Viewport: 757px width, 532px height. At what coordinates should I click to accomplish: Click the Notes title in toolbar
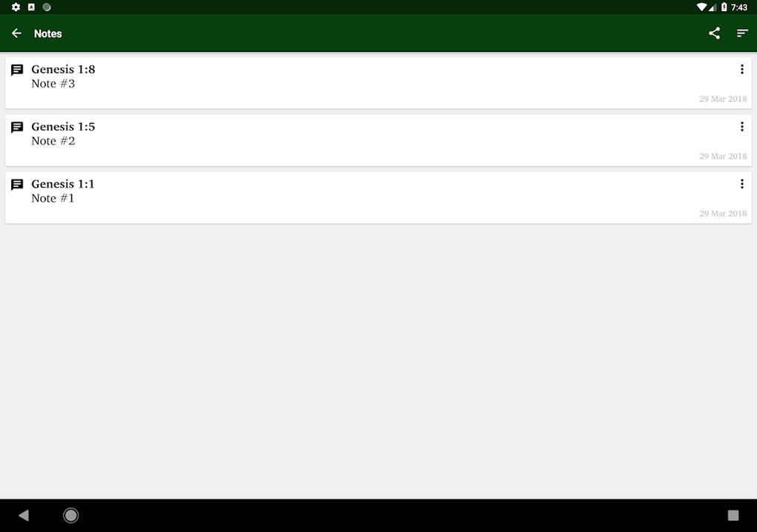[x=47, y=34]
